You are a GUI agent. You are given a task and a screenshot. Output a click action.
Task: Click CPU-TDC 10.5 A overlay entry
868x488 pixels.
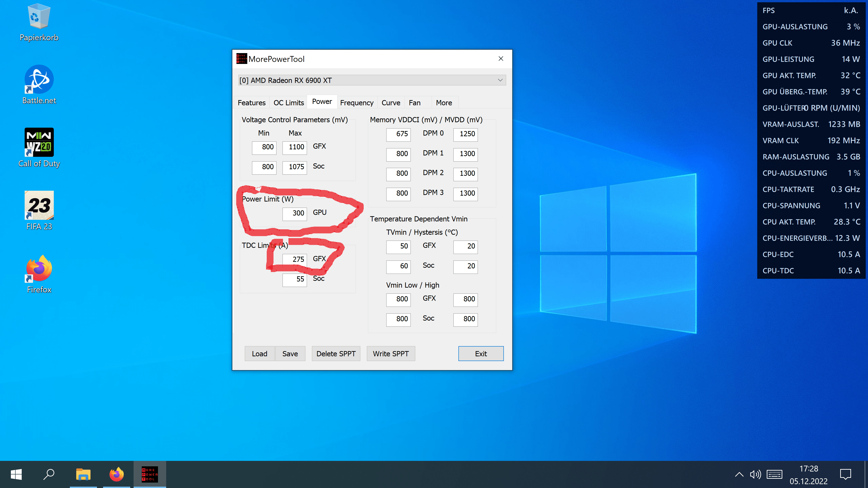click(811, 271)
